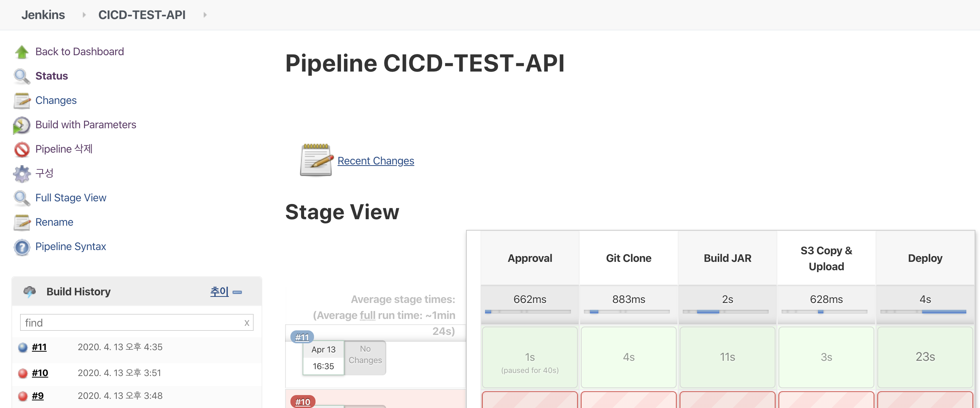980x408 pixels.
Task: Click the Approval stage column header
Action: click(x=530, y=258)
